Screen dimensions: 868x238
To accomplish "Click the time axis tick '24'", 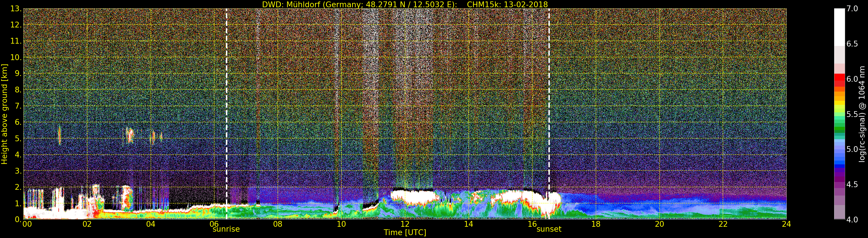I will click(786, 224).
